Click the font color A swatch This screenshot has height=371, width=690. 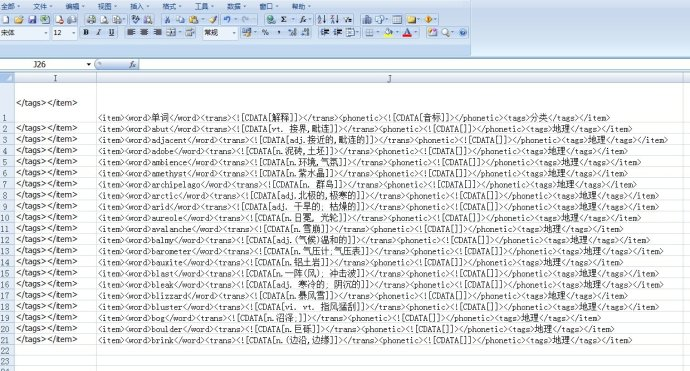tap(407, 33)
